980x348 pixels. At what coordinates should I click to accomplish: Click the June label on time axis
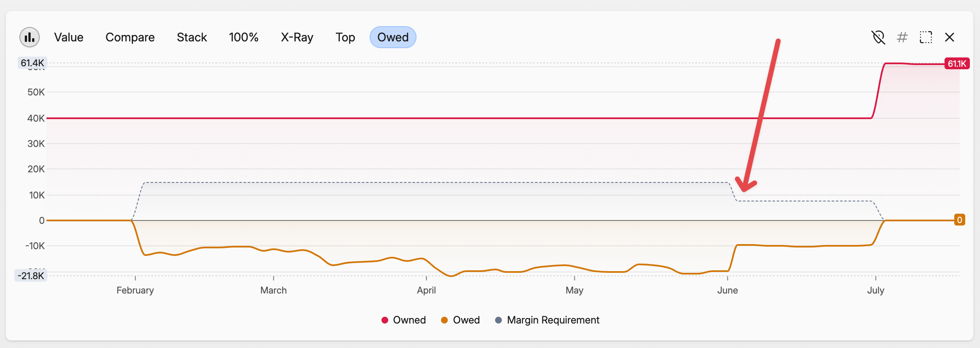tap(727, 290)
